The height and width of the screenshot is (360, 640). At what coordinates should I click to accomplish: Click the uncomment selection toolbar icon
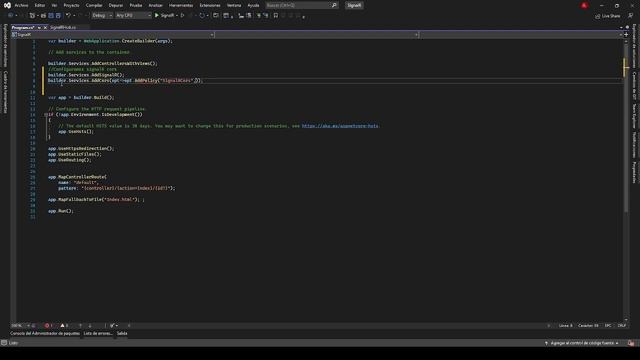pos(266,16)
